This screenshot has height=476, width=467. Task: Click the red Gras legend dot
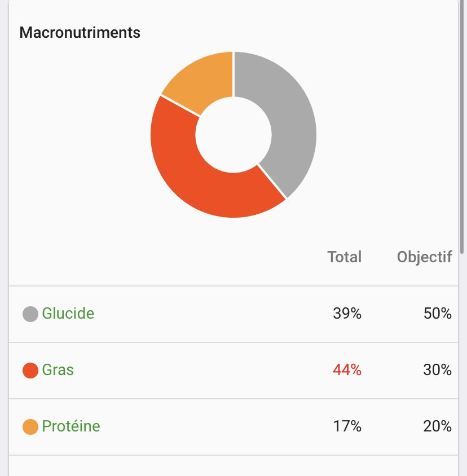coord(30,371)
